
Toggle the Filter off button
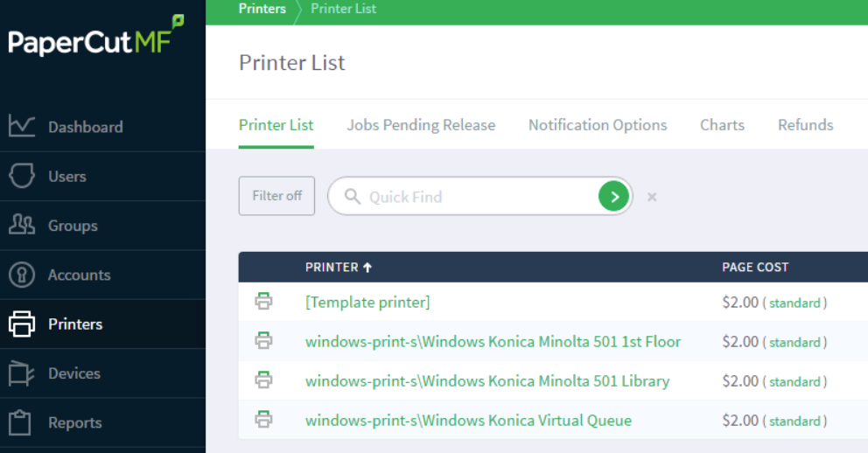coord(276,196)
